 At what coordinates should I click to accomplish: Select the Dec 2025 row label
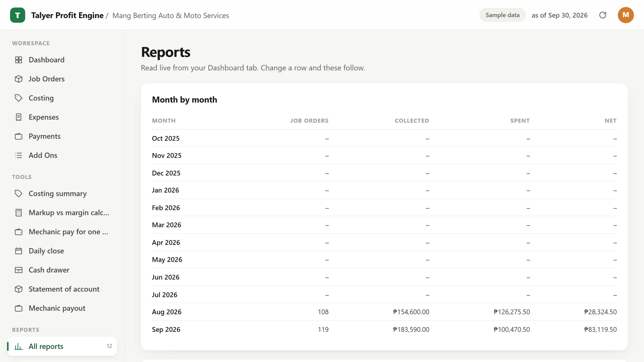(x=166, y=173)
